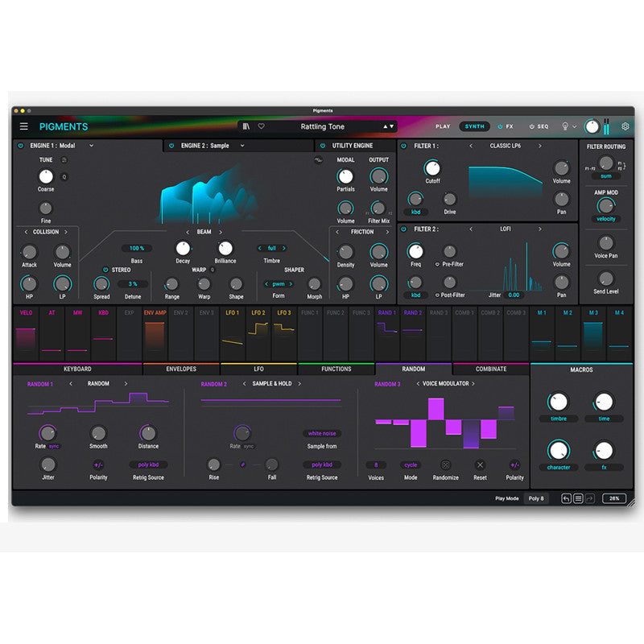Expand the dropdown arrow beside lightbulb
644x644 pixels.
(575, 126)
